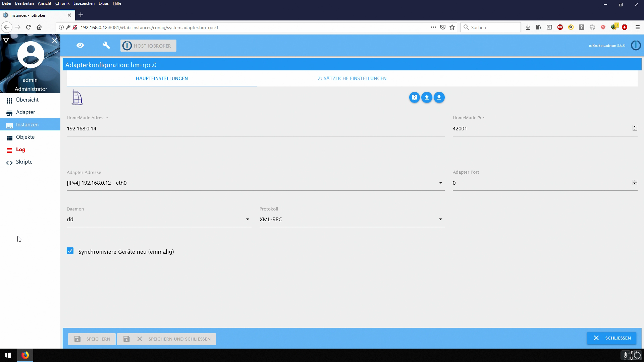The height and width of the screenshot is (362, 644).
Task: Click the Schliessen button
Action: click(x=611, y=338)
